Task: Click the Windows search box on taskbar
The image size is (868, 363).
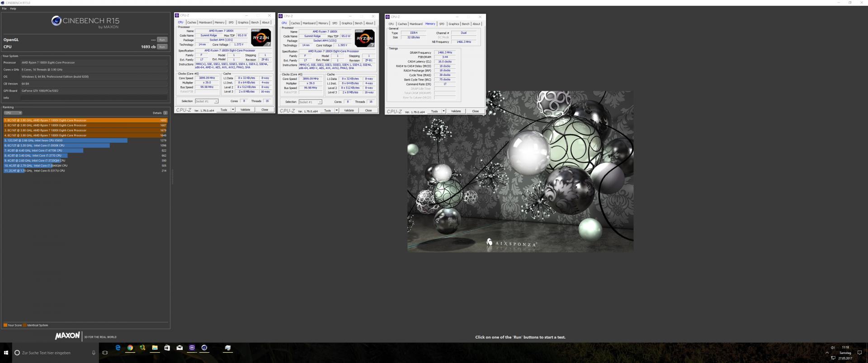Action: click(x=55, y=353)
